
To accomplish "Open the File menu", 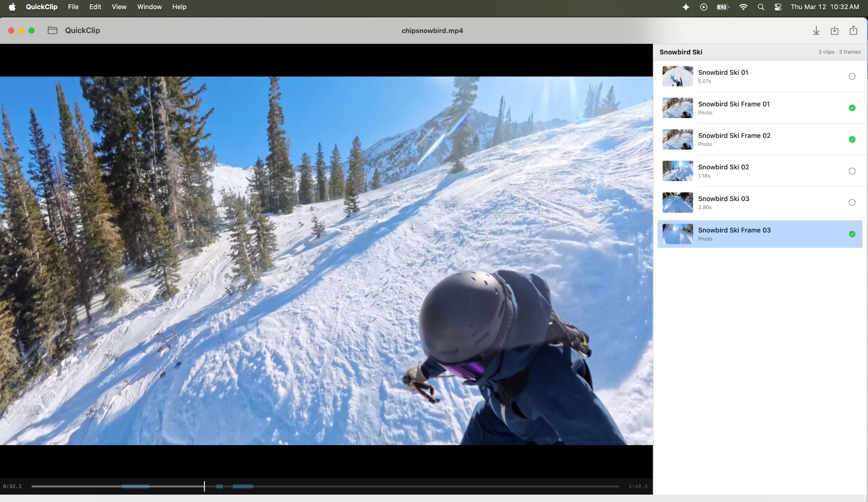I will (73, 7).
